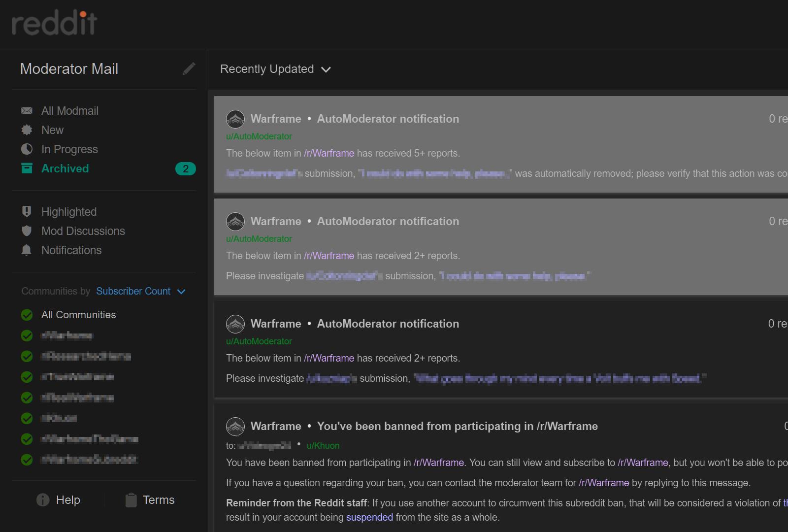Click u/AutoModerator in third notification
788x532 pixels.
(x=259, y=341)
